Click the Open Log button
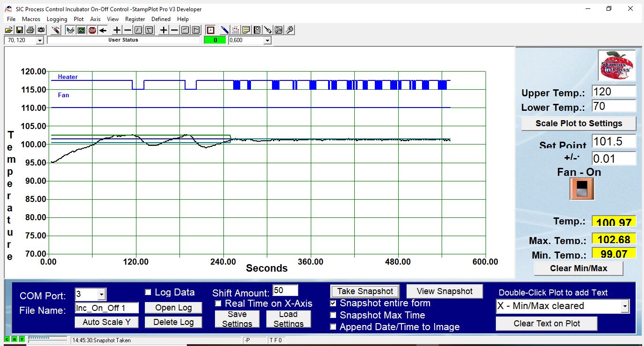This screenshot has height=346, width=644. point(173,308)
